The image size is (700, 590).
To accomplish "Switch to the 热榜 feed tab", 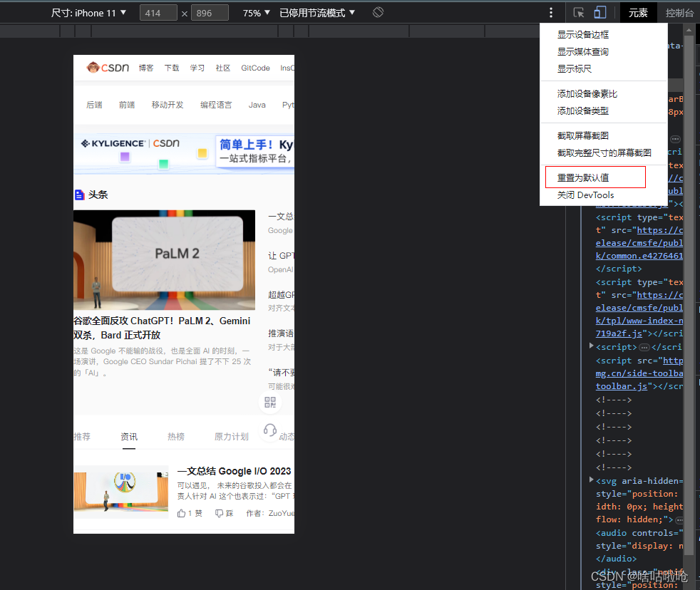I will pos(176,437).
